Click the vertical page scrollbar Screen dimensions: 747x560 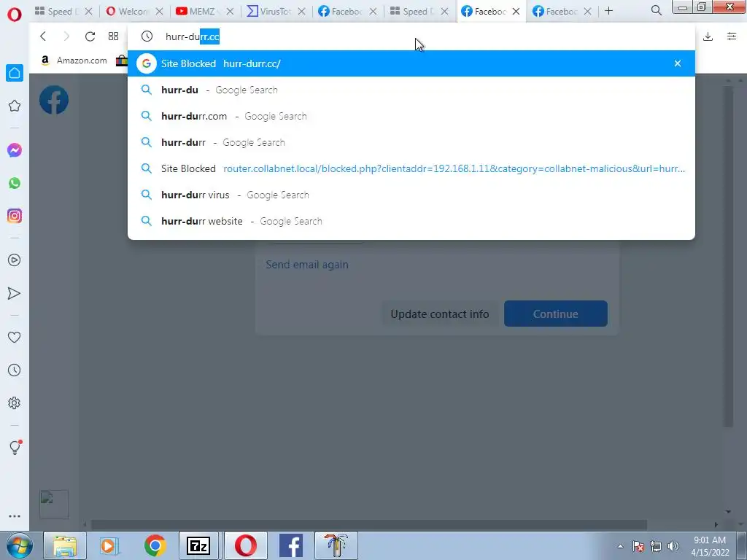coord(727,257)
